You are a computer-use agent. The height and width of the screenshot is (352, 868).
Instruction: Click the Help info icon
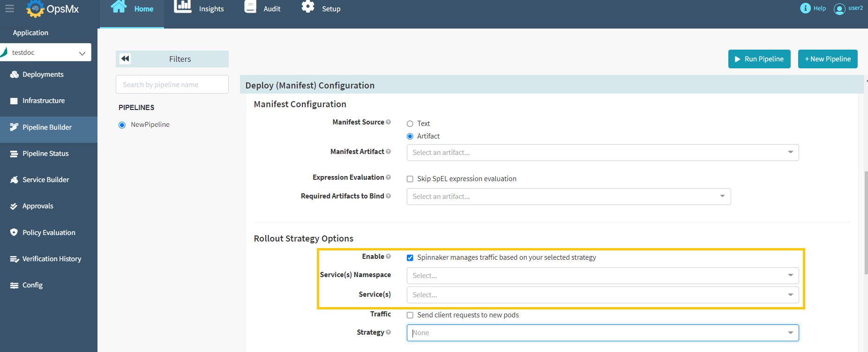(805, 8)
